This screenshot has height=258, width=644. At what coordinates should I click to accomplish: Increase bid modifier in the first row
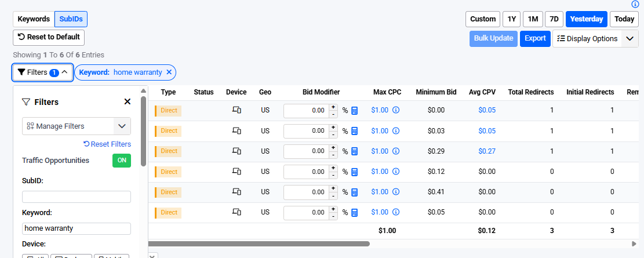click(333, 107)
